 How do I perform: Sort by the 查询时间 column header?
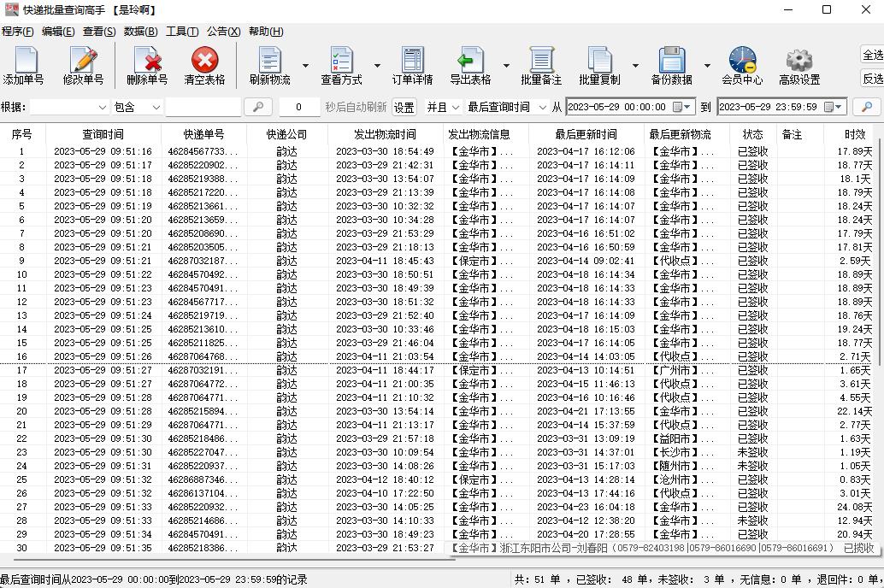pos(103,134)
